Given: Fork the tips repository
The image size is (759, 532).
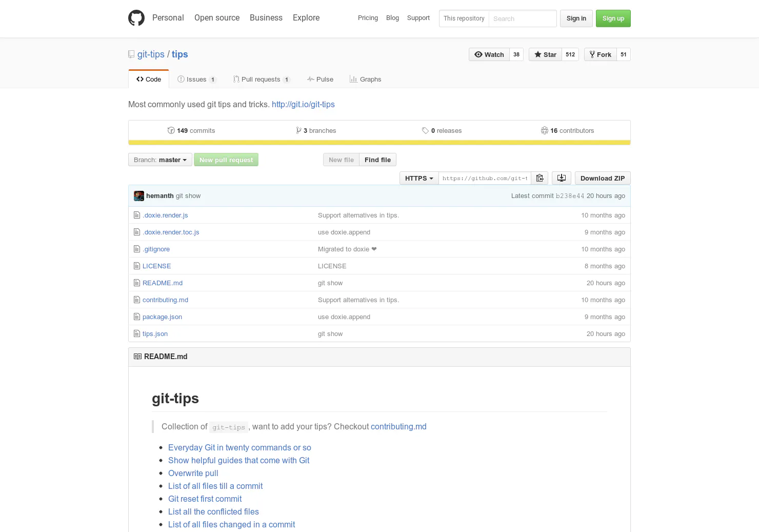Looking at the screenshot, I should pyautogui.click(x=601, y=54).
